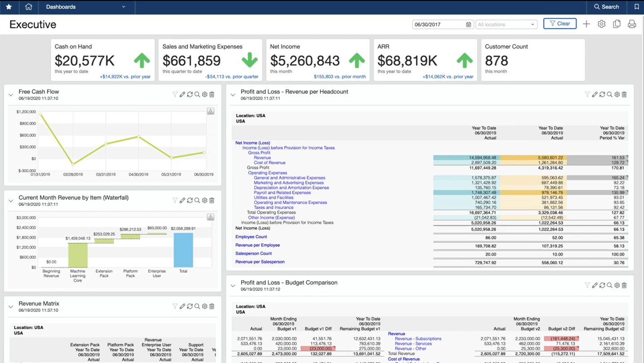Add a new dashboard widget with the plus icon
This screenshot has height=363, width=644.
click(586, 24)
